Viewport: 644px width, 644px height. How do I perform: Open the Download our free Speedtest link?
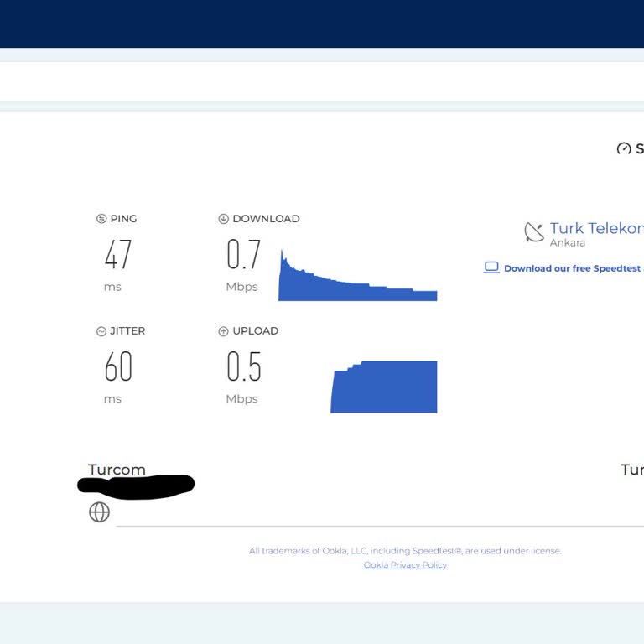[572, 268]
